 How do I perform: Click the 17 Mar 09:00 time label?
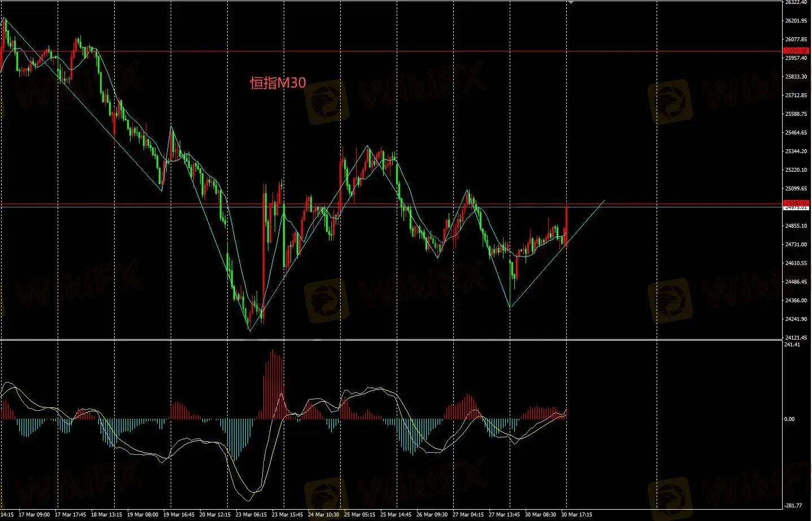[x=34, y=515]
